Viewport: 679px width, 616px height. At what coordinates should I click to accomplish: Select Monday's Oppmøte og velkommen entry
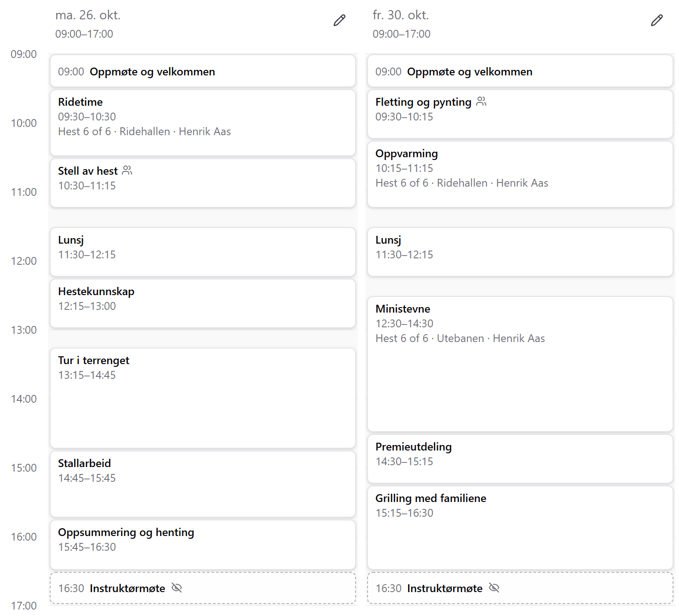point(203,71)
